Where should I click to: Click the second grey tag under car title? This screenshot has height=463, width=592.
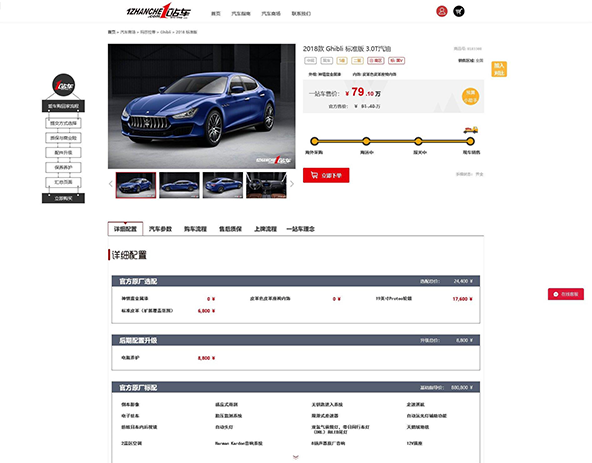tap(327, 60)
